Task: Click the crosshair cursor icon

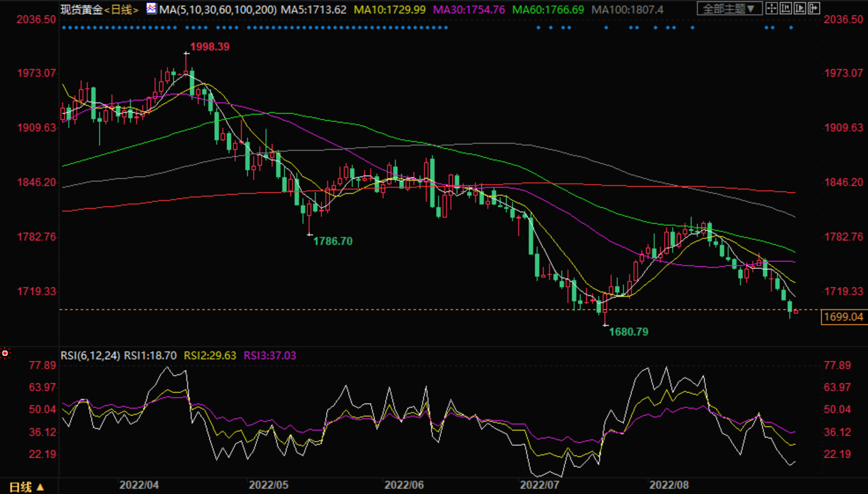Action: point(772,8)
